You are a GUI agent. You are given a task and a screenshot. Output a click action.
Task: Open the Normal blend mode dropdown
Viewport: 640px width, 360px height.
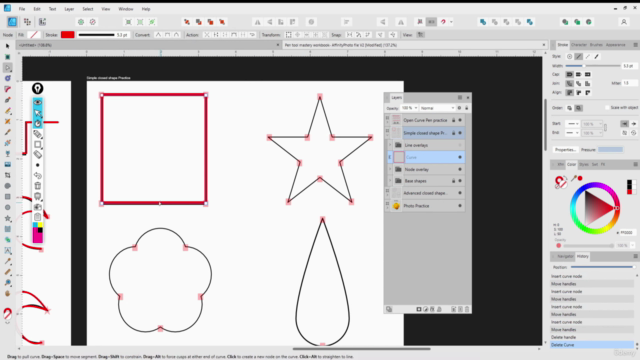(437, 108)
